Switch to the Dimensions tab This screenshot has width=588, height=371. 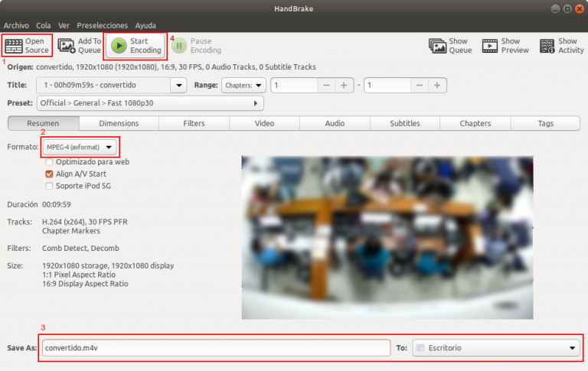[119, 123]
